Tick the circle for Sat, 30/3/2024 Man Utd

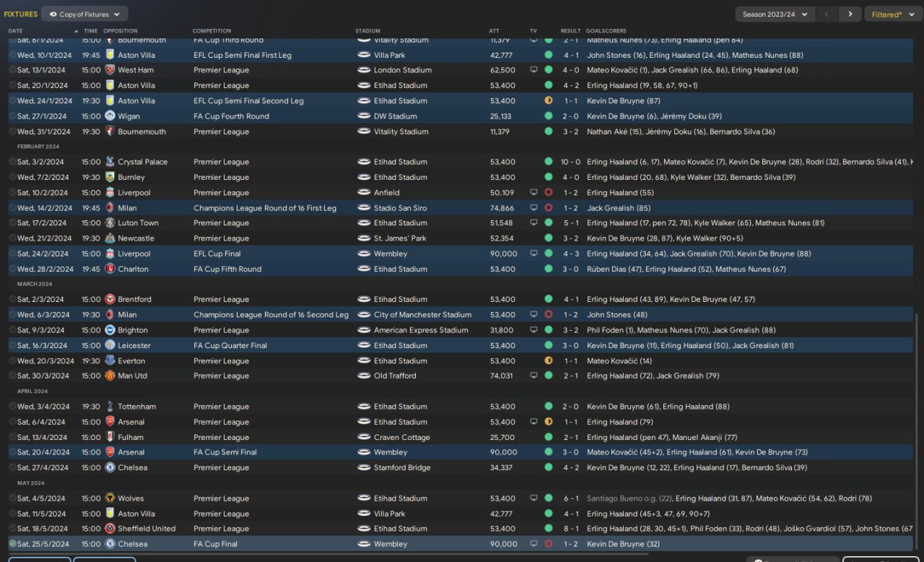pyautogui.click(x=12, y=376)
